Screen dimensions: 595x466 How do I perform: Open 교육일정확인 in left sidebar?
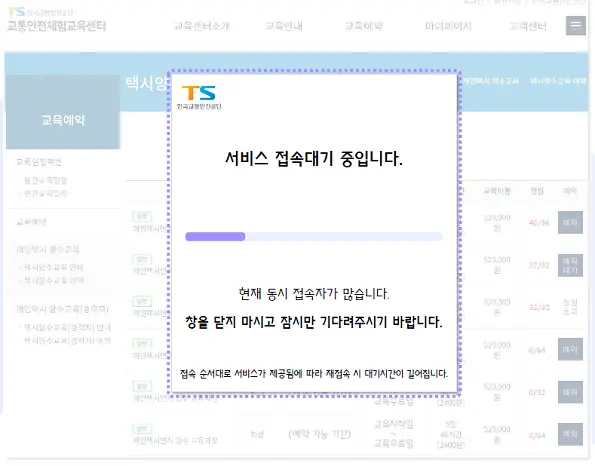coord(39,162)
